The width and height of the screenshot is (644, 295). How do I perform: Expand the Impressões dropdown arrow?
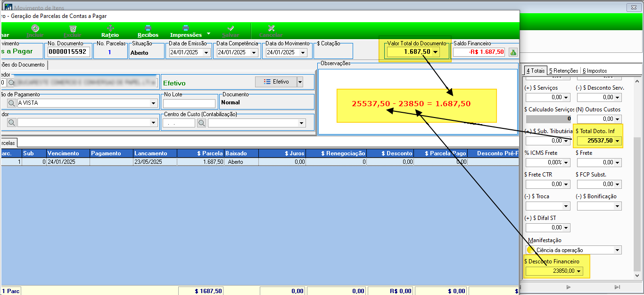pyautogui.click(x=208, y=34)
